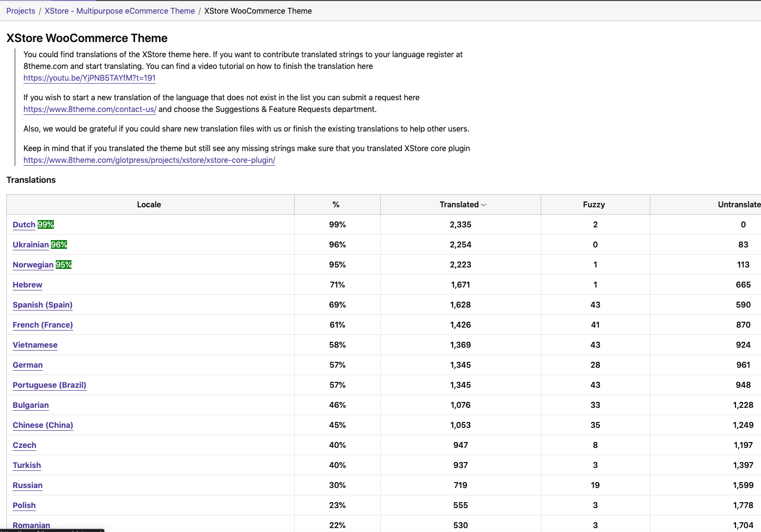
Task: Open the Turkish translation locale
Action: tap(27, 465)
